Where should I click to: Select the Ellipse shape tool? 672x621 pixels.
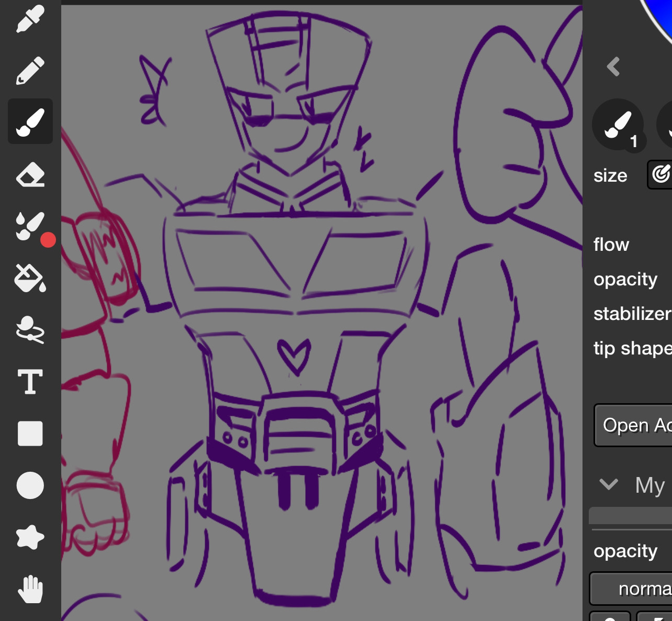pos(30,485)
